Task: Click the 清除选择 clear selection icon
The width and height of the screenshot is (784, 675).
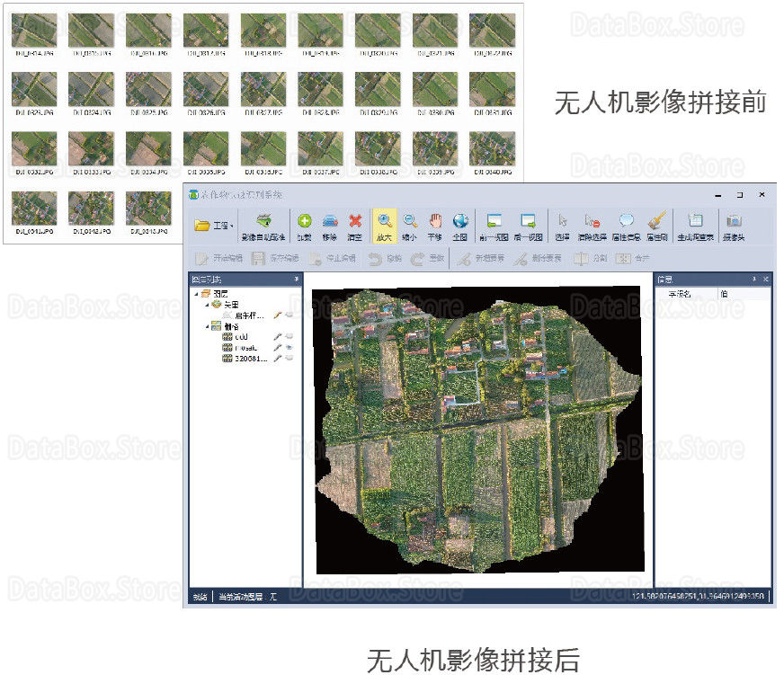Action: tap(592, 227)
